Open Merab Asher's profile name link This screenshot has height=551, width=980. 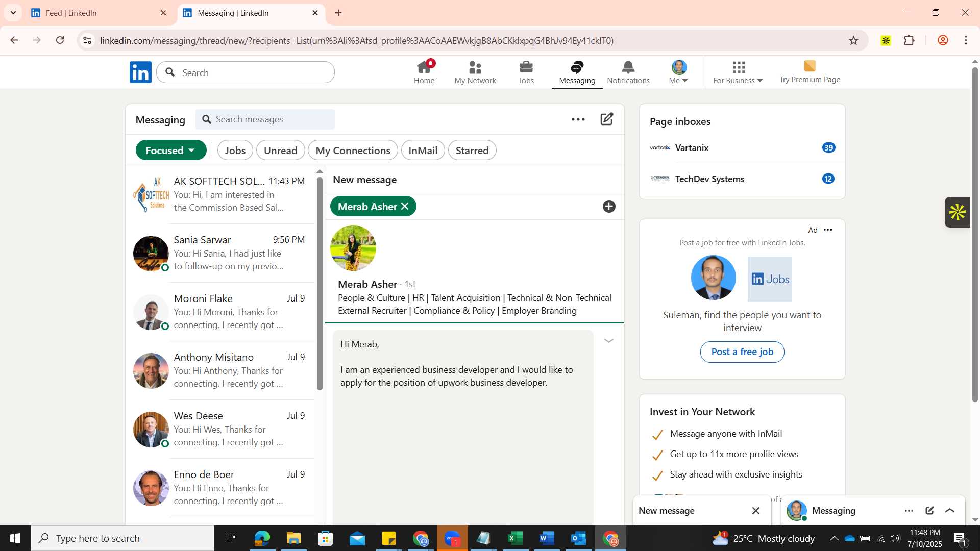[367, 284]
